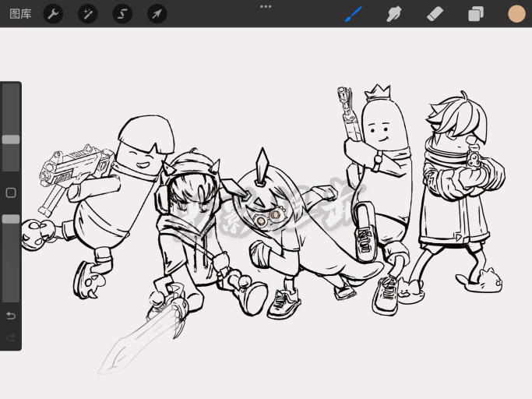Click the brush size slider handle

pyautogui.click(x=11, y=139)
